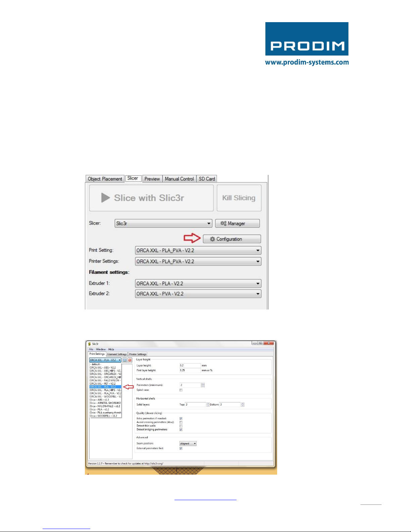Choose 'Orca - ABS - v1.3' preset

(105, 400)
